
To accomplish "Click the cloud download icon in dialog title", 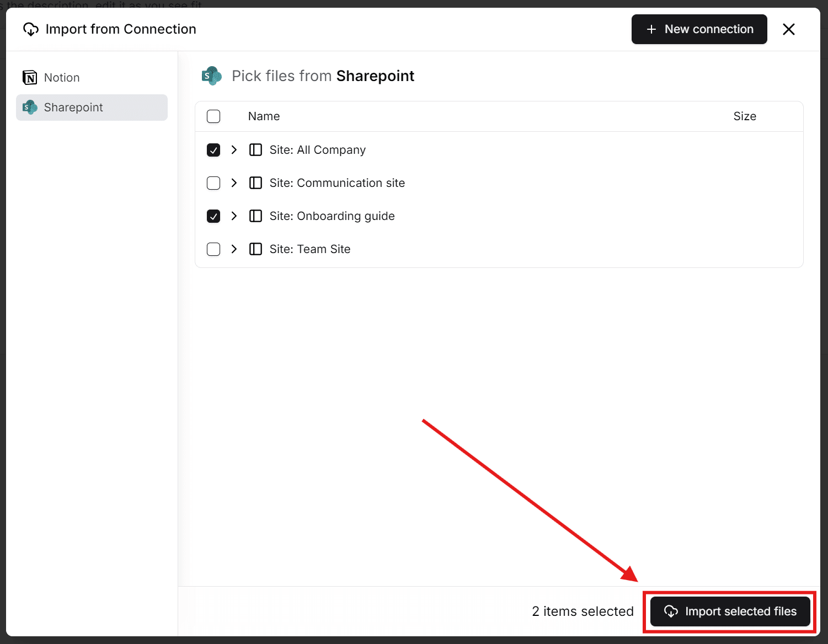I will 31,29.
